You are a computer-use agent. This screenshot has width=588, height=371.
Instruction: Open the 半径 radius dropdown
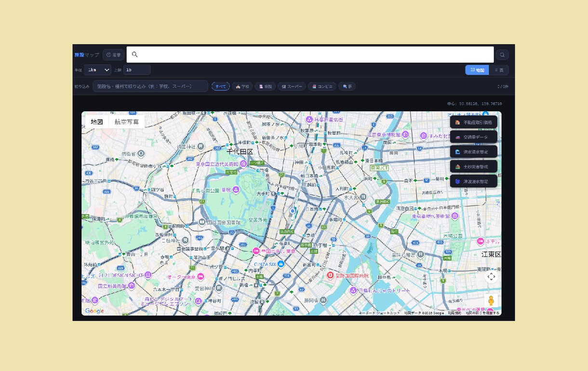point(98,70)
